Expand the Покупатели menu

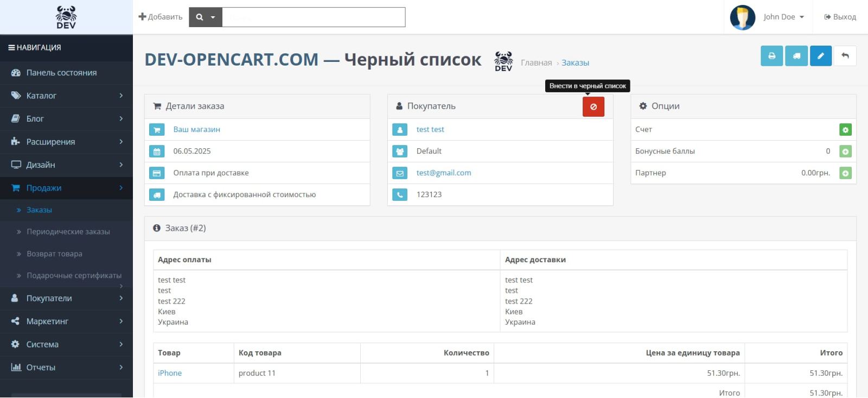(66, 298)
